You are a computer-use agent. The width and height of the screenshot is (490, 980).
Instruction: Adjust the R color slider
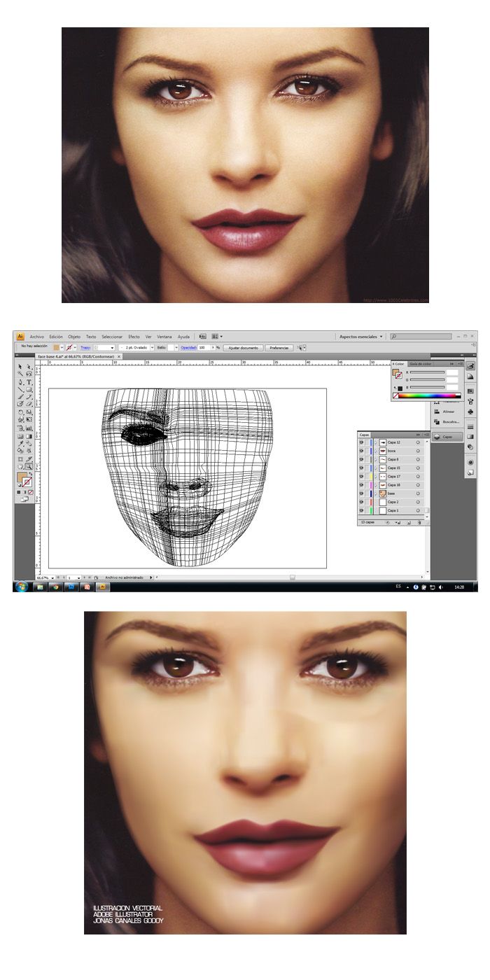427,372
